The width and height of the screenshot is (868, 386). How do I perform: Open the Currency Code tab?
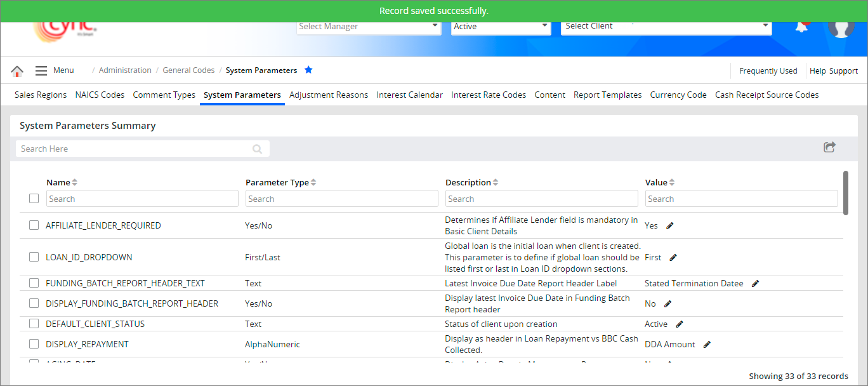point(678,95)
